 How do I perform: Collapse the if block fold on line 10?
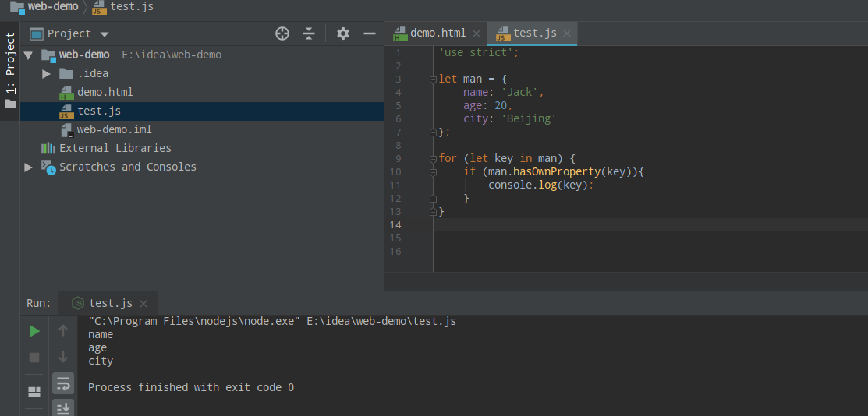tap(433, 173)
